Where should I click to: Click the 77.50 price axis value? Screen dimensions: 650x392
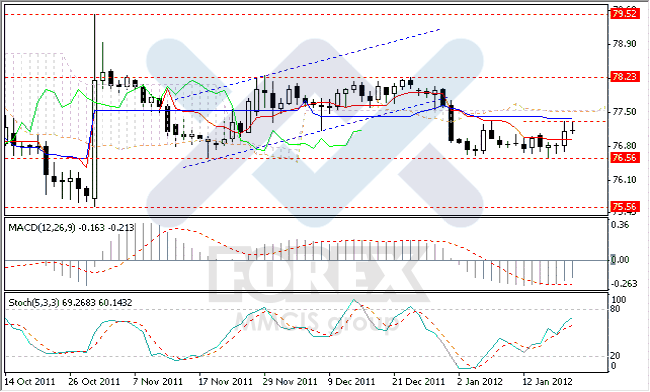pyautogui.click(x=624, y=112)
